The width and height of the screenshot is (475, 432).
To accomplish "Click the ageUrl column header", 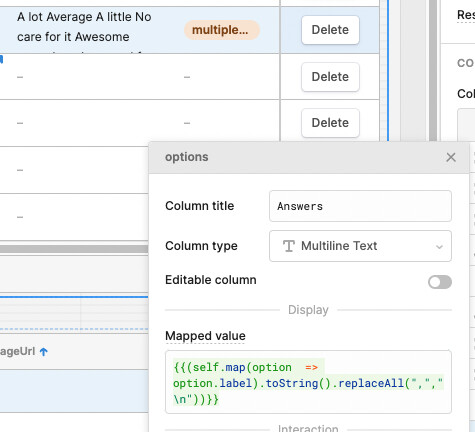I will (17, 351).
